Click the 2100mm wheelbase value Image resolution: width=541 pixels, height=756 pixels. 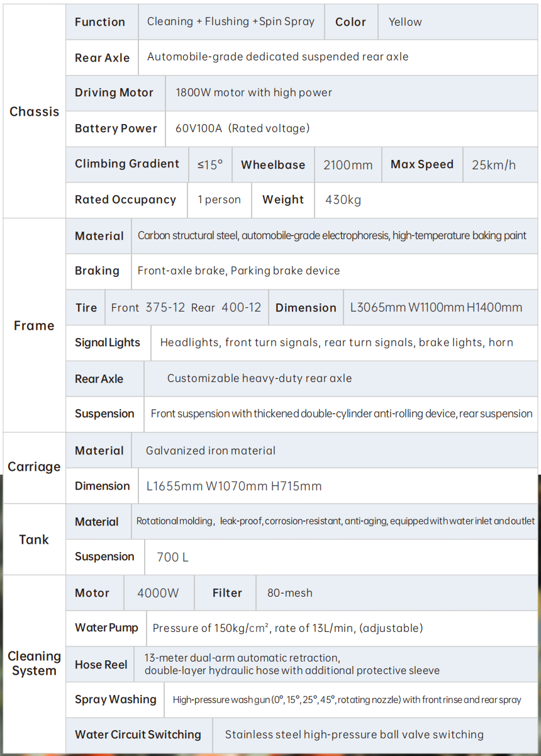click(348, 165)
